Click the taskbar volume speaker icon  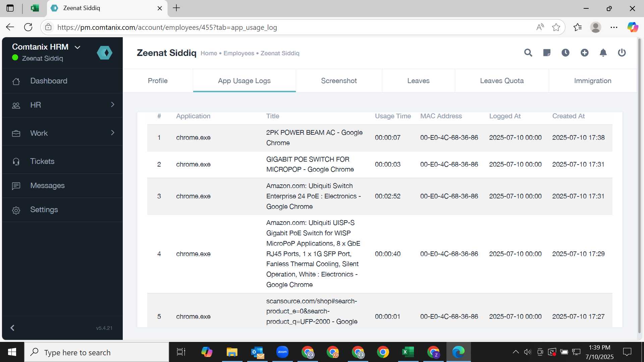(x=528, y=352)
